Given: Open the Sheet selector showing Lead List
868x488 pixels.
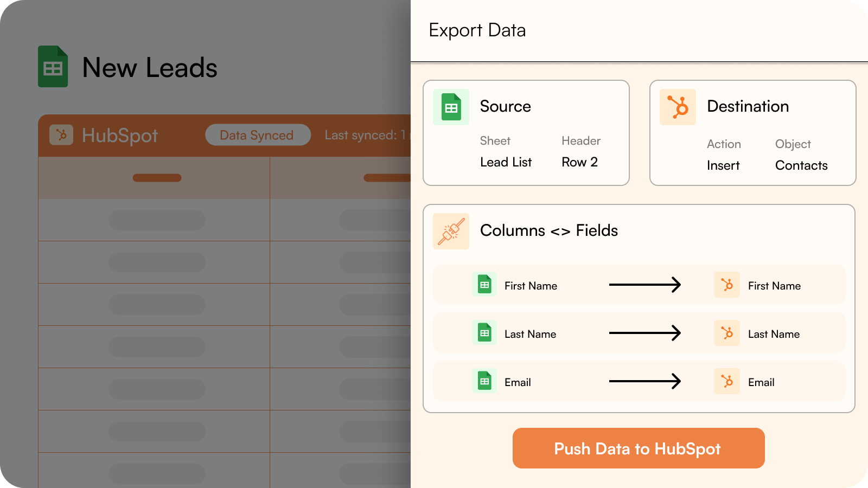Looking at the screenshot, I should tap(506, 162).
